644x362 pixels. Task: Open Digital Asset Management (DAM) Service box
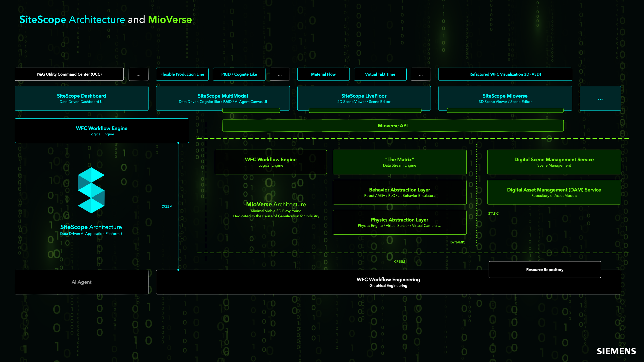click(554, 192)
